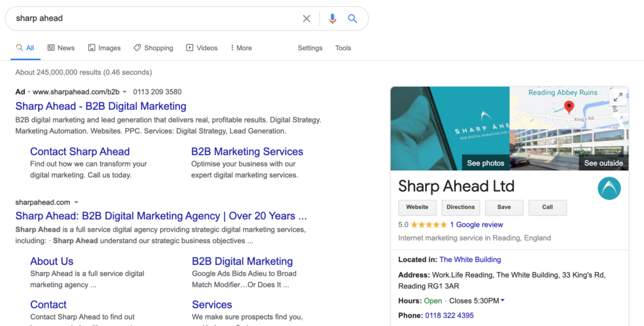Open "The White Building" link
644x326 pixels.
pyautogui.click(x=470, y=259)
